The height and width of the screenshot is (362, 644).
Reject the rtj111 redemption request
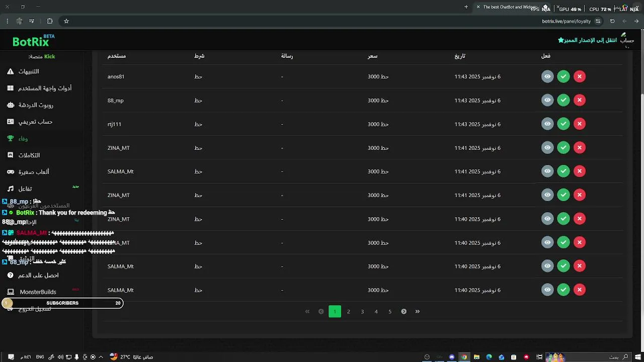coord(580,124)
